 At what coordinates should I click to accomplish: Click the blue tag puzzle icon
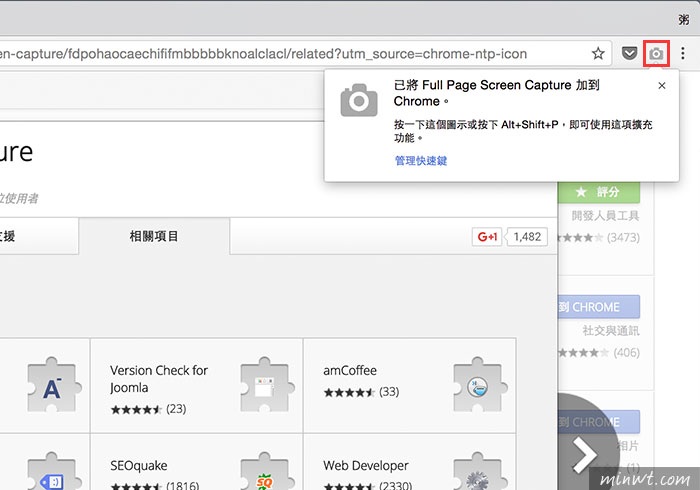click(x=54, y=471)
